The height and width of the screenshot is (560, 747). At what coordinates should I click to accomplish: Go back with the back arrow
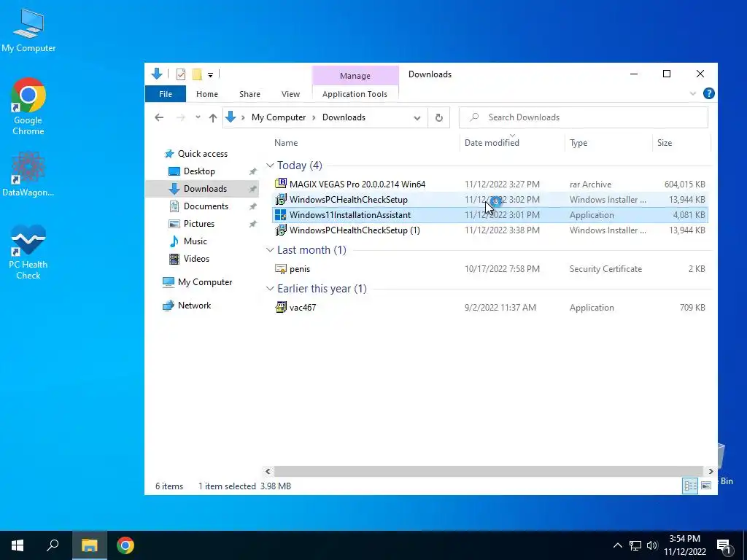(159, 117)
